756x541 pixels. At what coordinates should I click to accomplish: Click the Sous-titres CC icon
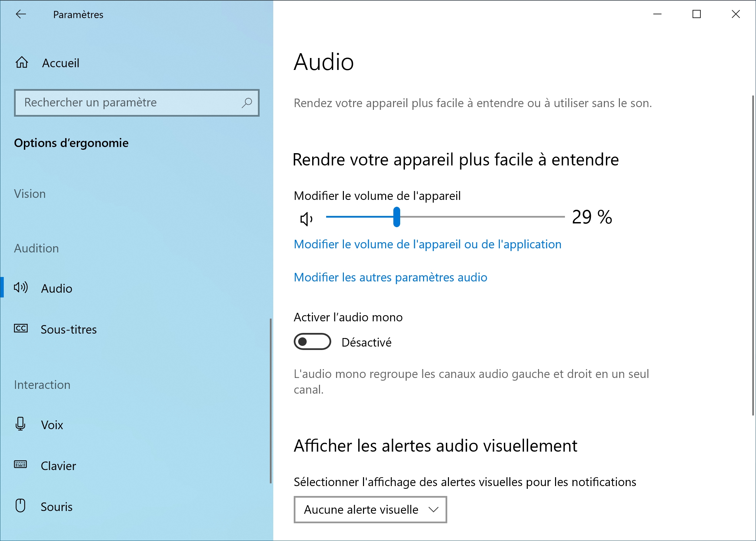coord(21,328)
